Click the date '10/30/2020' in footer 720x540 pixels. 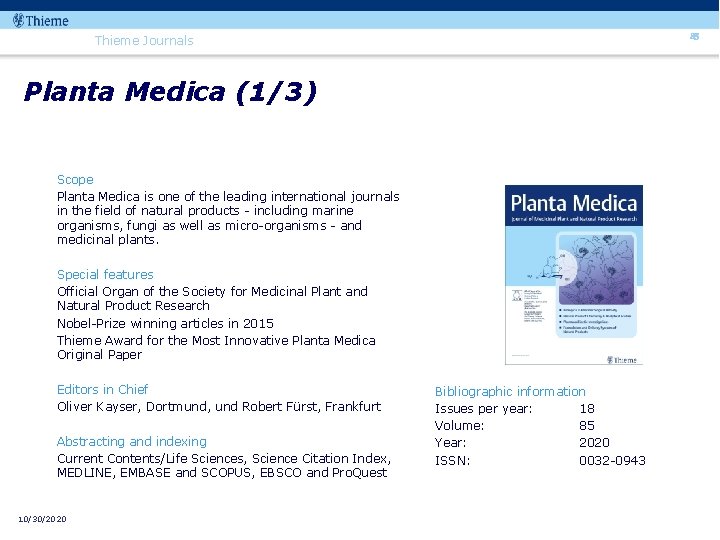click(42, 519)
